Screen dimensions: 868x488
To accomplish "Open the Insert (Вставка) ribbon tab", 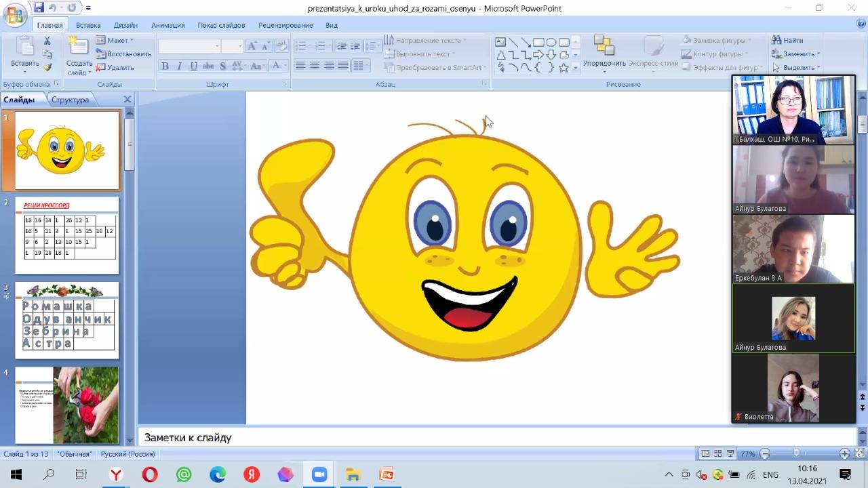I will point(88,25).
